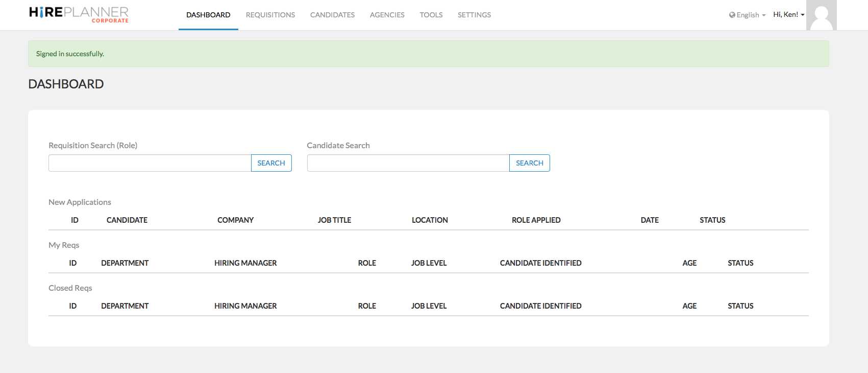Image resolution: width=868 pixels, height=373 pixels.
Task: Open the Settings navigation item
Action: [474, 15]
